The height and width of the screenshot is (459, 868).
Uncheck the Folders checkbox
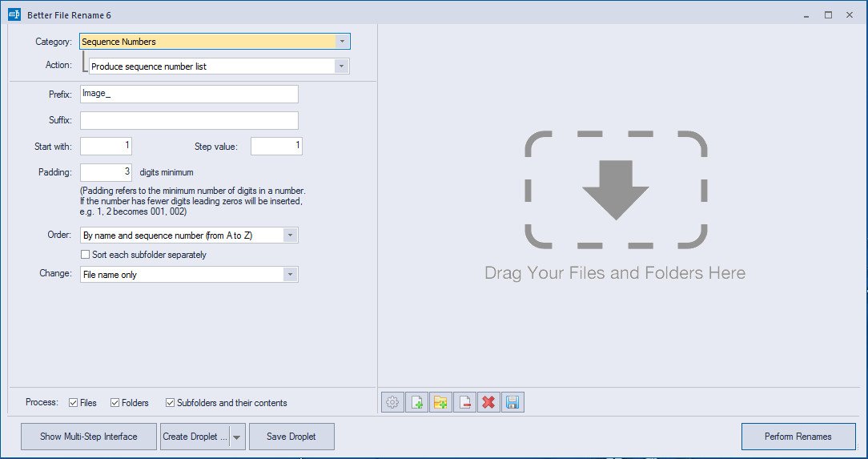coord(115,403)
